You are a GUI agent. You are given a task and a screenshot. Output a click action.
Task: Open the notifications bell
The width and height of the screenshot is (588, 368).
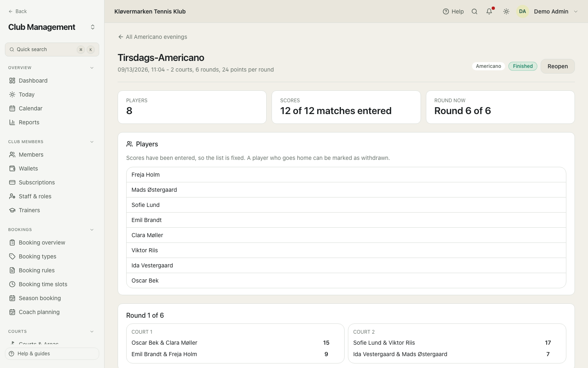coord(489,11)
